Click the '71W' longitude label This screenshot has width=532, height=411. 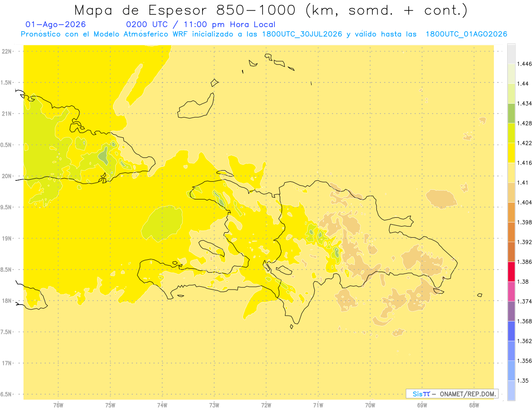(318, 405)
